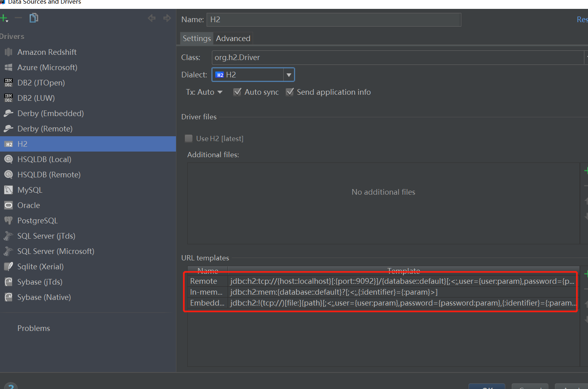Viewport: 588px width, 389px height.
Task: Click the H2 driver icon in list
Action: coord(8,144)
